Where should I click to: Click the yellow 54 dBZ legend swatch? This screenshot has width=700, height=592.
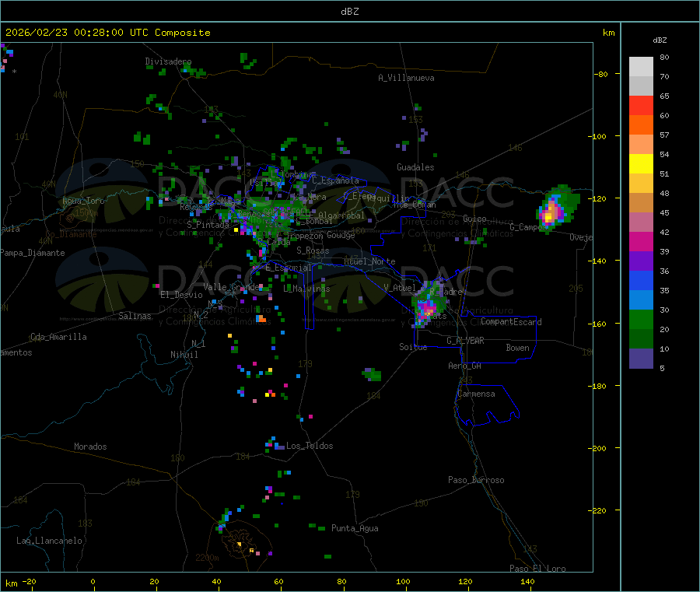(641, 164)
